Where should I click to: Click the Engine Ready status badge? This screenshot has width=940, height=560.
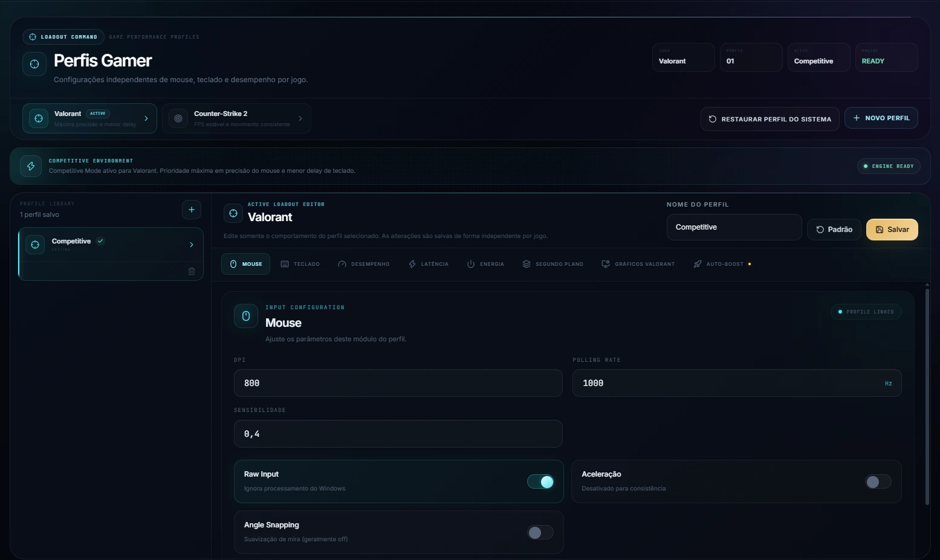(x=889, y=166)
